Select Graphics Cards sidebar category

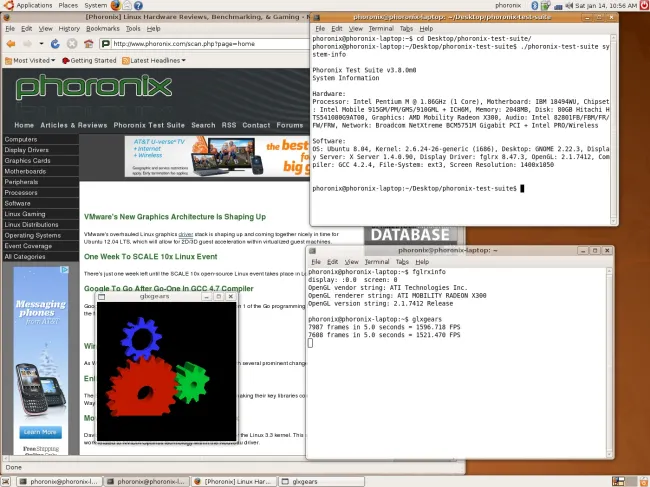[41, 161]
